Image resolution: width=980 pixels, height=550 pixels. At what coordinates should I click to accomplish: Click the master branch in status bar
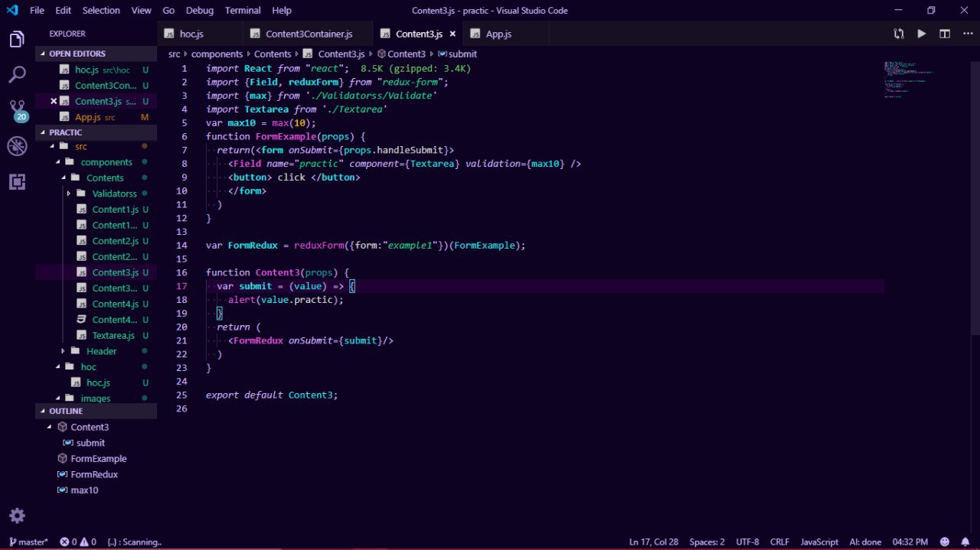28,542
